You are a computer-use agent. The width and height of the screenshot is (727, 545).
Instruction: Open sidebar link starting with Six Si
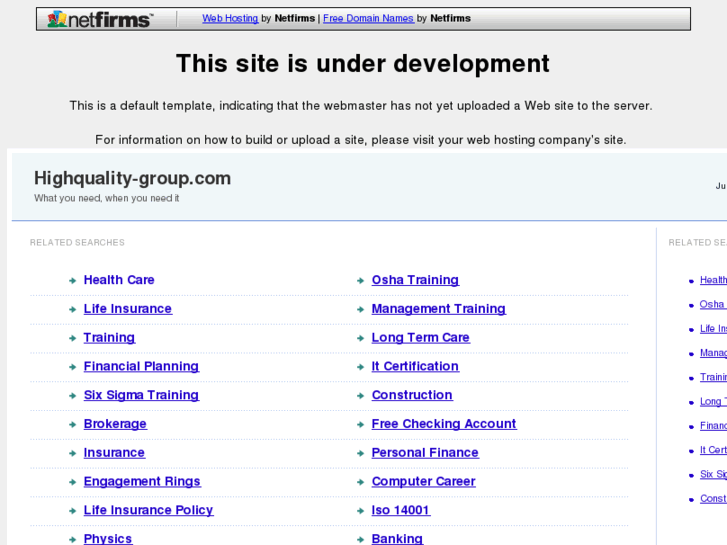click(x=713, y=474)
